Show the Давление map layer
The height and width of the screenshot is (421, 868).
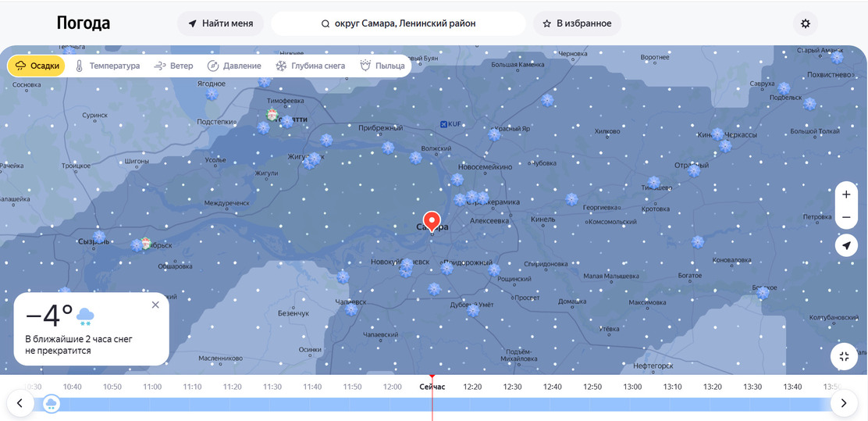click(x=234, y=66)
